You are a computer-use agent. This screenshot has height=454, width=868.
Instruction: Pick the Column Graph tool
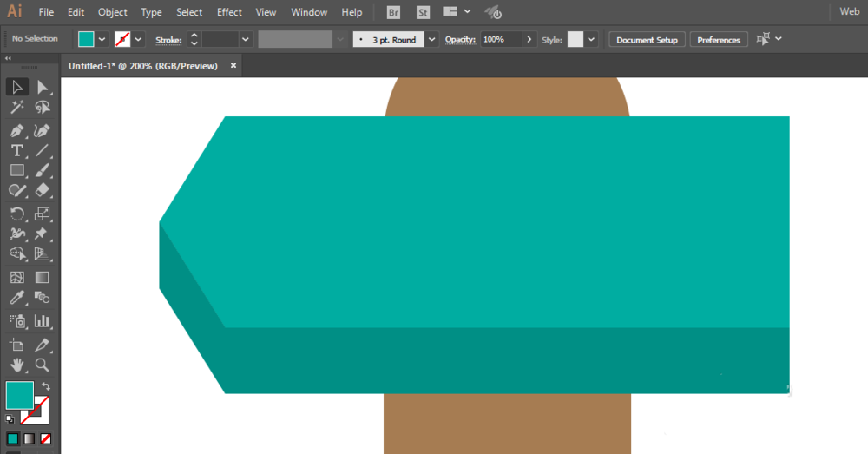(42, 321)
